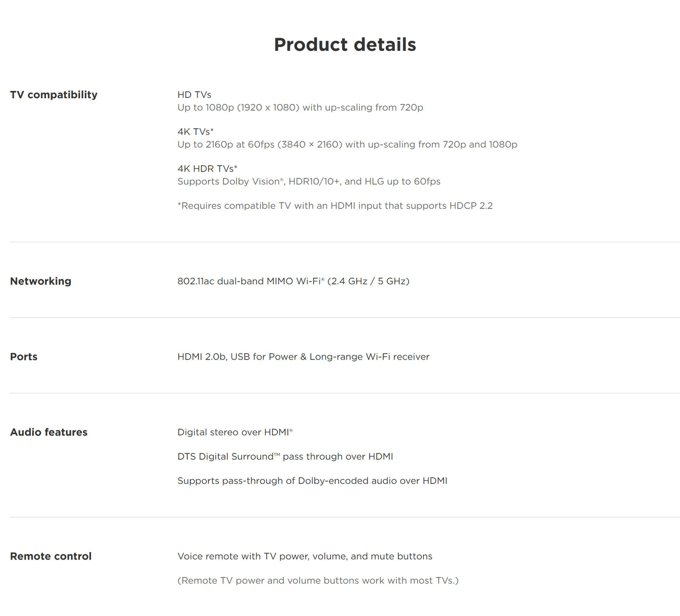Click the DTS Digital Surround line
The image size is (680, 616).
[x=285, y=456]
